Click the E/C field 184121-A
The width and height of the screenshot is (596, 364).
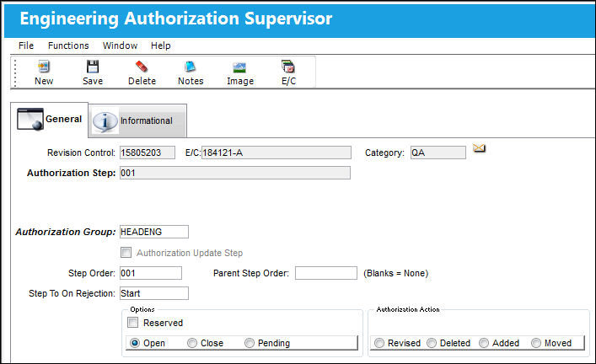coord(277,153)
